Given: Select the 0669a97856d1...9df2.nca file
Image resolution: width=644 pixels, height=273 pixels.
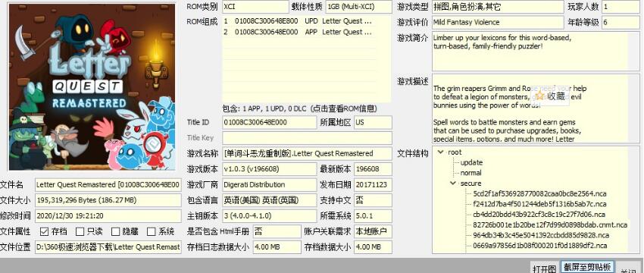Looking at the screenshot, I should (x=539, y=246).
